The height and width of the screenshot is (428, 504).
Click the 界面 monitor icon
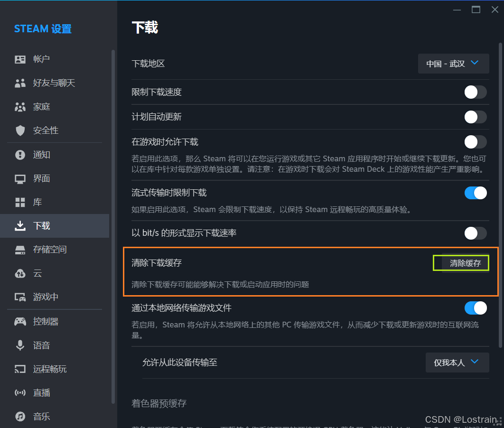[x=20, y=179]
